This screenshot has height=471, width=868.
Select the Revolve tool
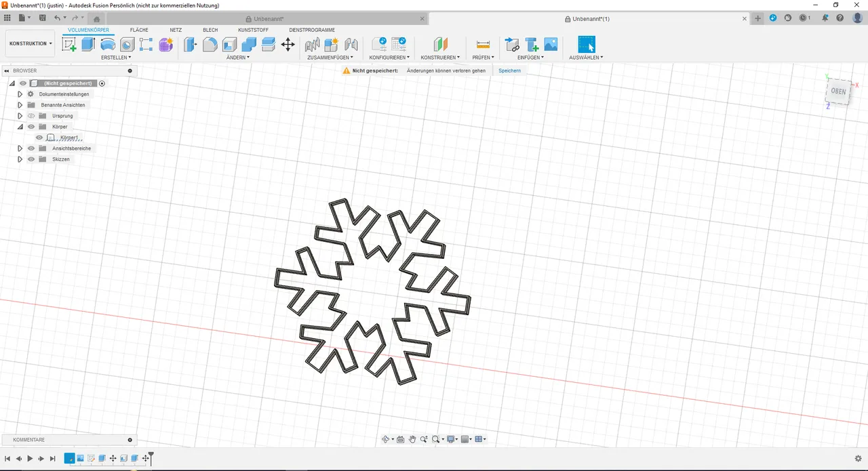108,44
